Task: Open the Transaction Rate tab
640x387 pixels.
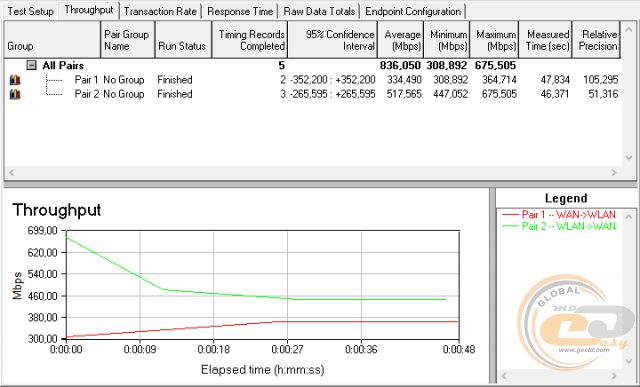Action: 160,11
